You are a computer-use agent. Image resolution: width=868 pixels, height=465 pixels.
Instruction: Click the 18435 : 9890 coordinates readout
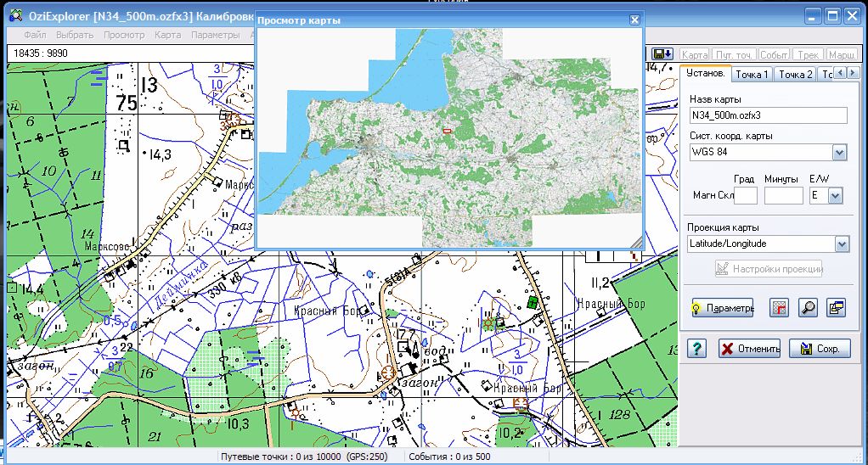pos(41,53)
